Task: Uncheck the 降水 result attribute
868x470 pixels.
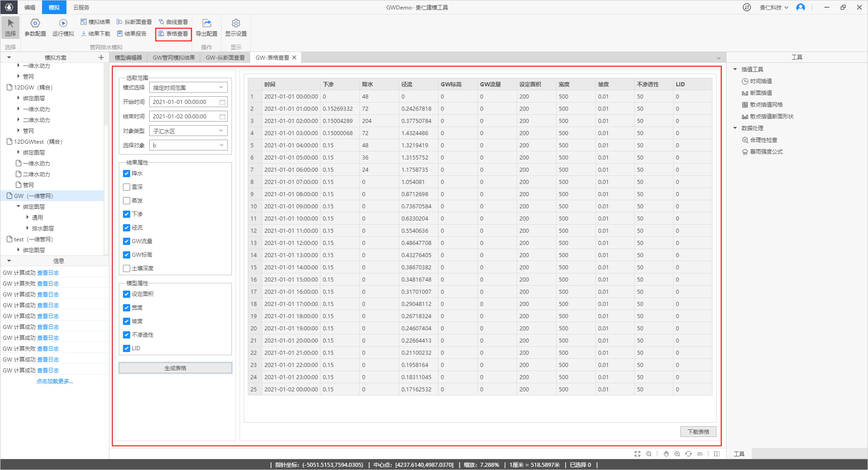Action: 127,174
